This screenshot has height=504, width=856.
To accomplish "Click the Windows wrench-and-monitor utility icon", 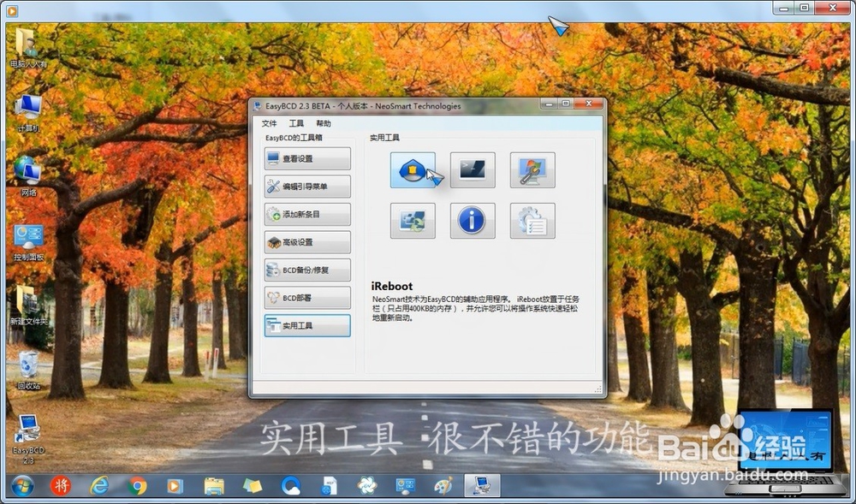I will 532,170.
